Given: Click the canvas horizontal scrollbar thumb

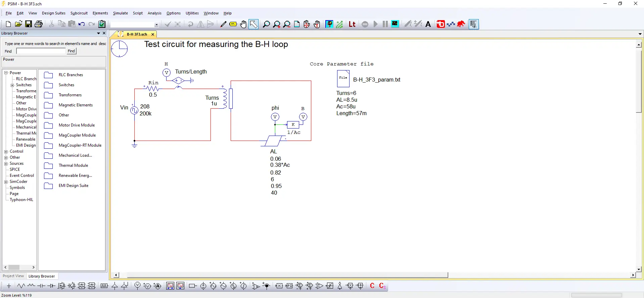Looking at the screenshot, I should 287,275.
